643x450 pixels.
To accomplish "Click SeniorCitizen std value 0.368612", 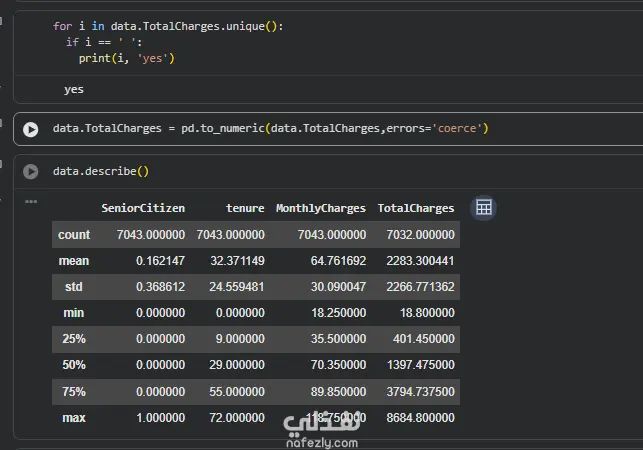I will pyautogui.click(x=160, y=287).
